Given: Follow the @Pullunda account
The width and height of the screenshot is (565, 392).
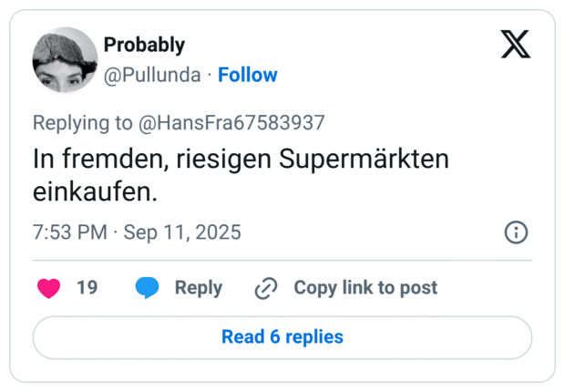Looking at the screenshot, I should point(248,75).
